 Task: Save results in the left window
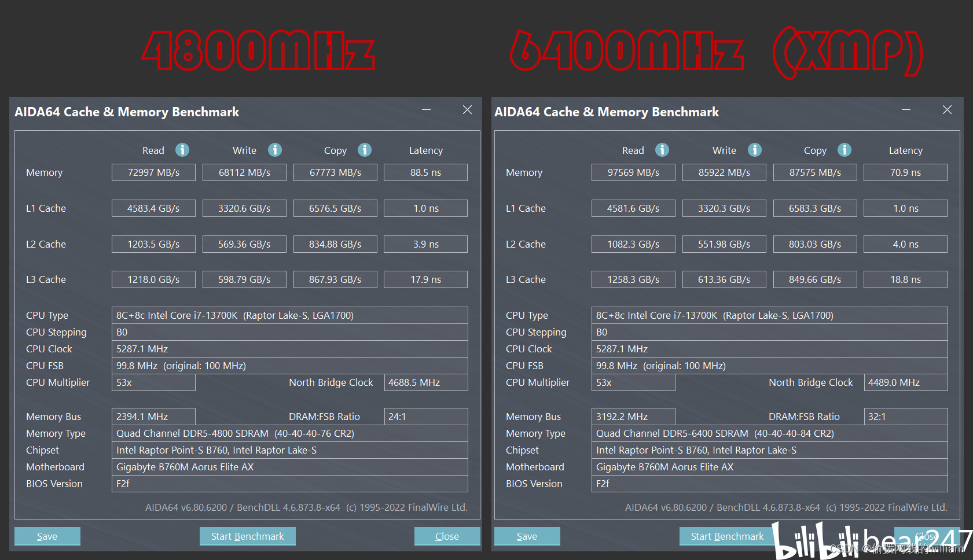click(x=47, y=536)
